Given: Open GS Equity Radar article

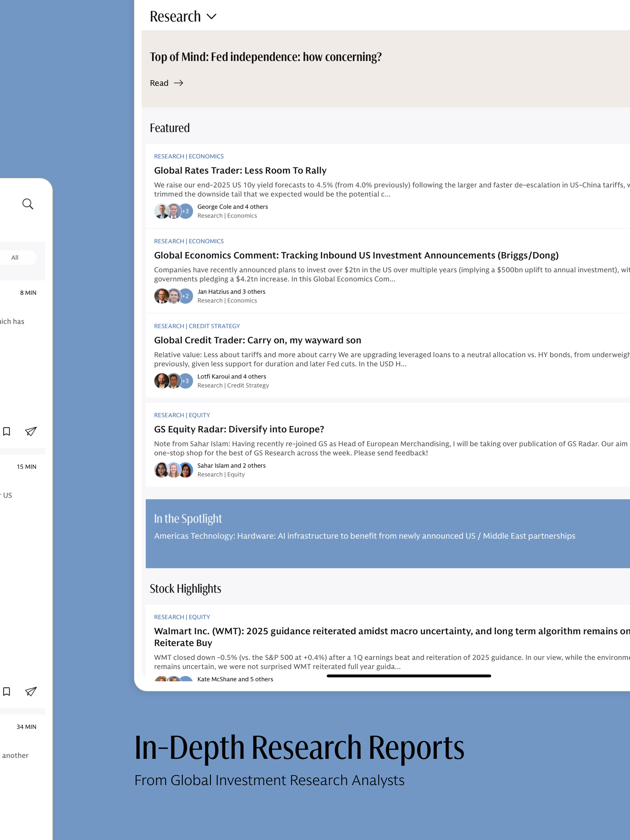Looking at the screenshot, I should (239, 429).
